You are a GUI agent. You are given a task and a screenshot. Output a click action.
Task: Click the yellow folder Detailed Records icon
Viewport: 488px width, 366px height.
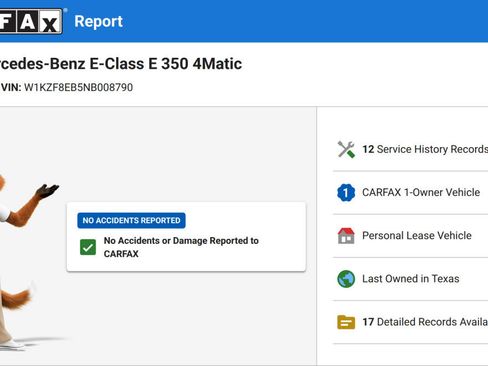346,322
